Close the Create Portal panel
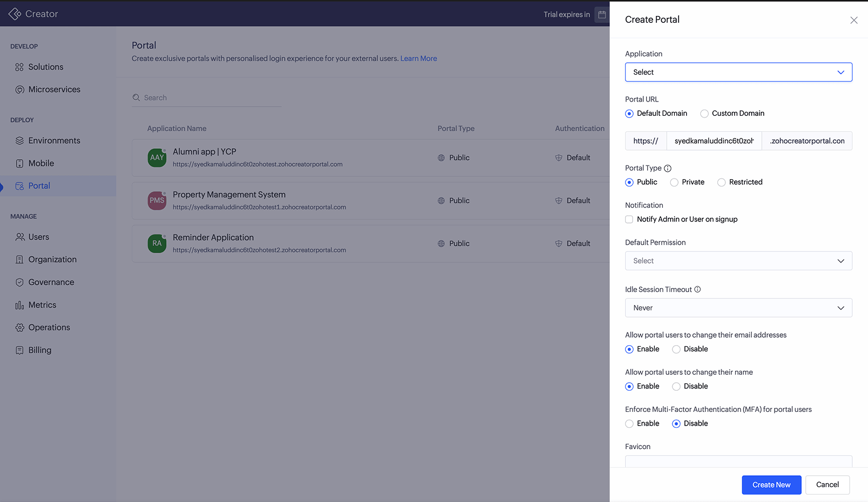Image resolution: width=868 pixels, height=502 pixels. click(x=854, y=20)
